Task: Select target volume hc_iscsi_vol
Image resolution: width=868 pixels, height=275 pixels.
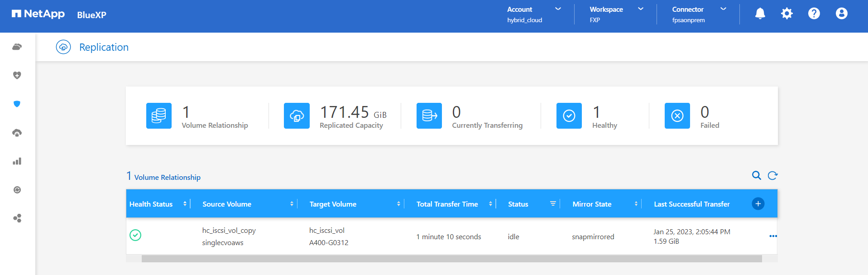Action: coord(327,231)
